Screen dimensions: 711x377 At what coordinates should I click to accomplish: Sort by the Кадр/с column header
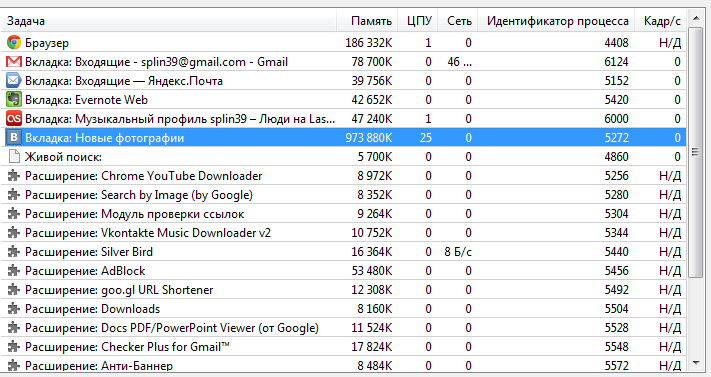click(x=661, y=21)
